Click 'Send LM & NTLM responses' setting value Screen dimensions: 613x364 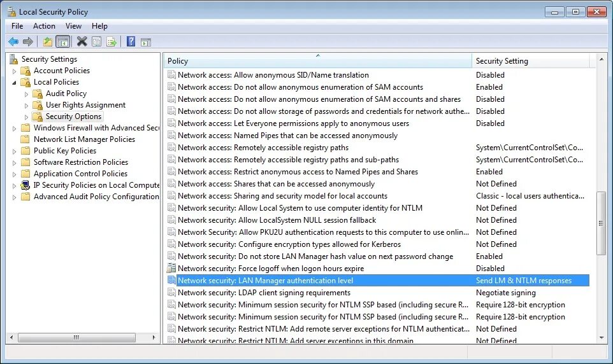tap(524, 281)
